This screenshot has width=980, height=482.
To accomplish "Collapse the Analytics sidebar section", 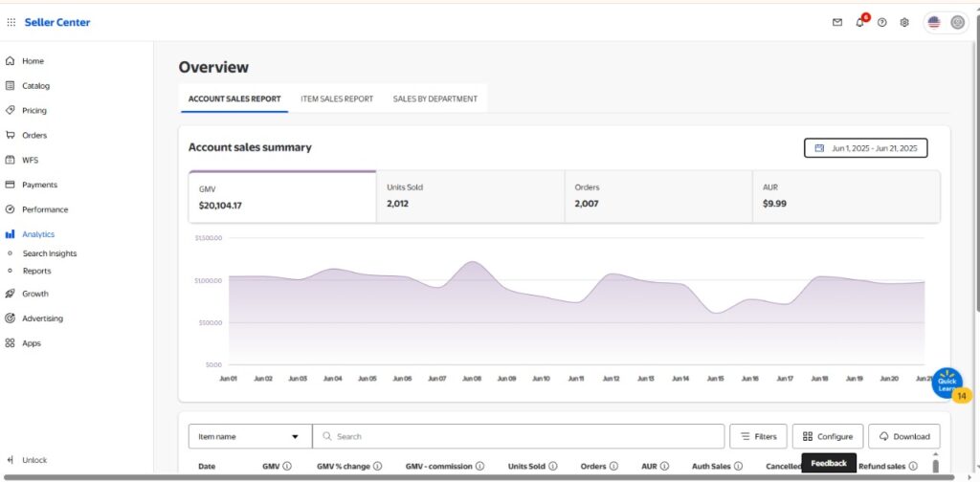I will pyautogui.click(x=38, y=234).
